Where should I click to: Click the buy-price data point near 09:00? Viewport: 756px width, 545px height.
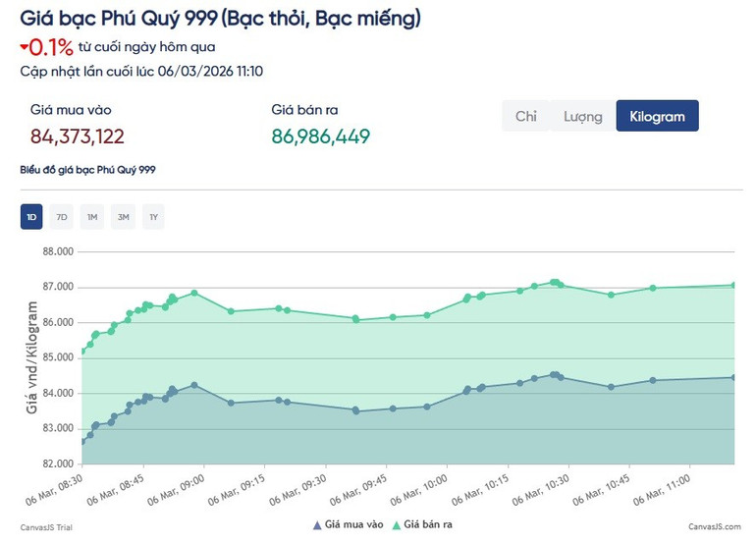coord(194,385)
